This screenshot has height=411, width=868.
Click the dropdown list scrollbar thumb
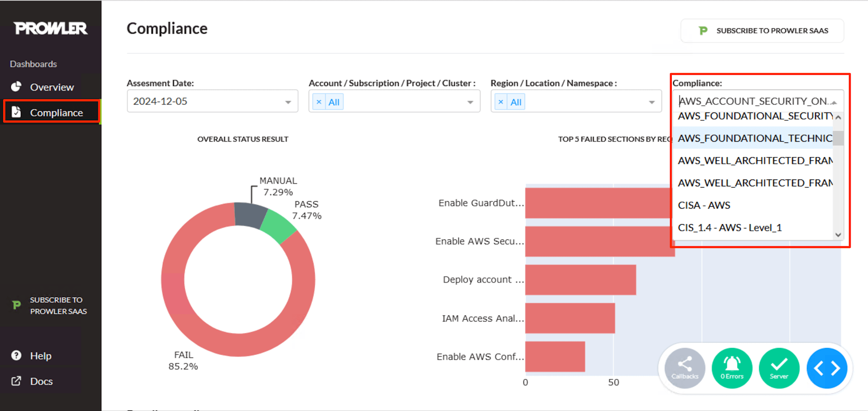point(838,138)
